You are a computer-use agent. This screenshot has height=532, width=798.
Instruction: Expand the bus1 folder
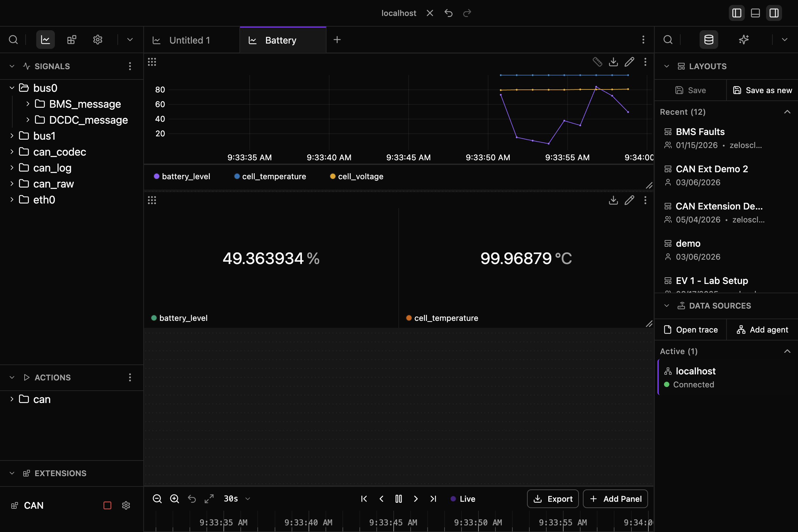[x=12, y=136]
